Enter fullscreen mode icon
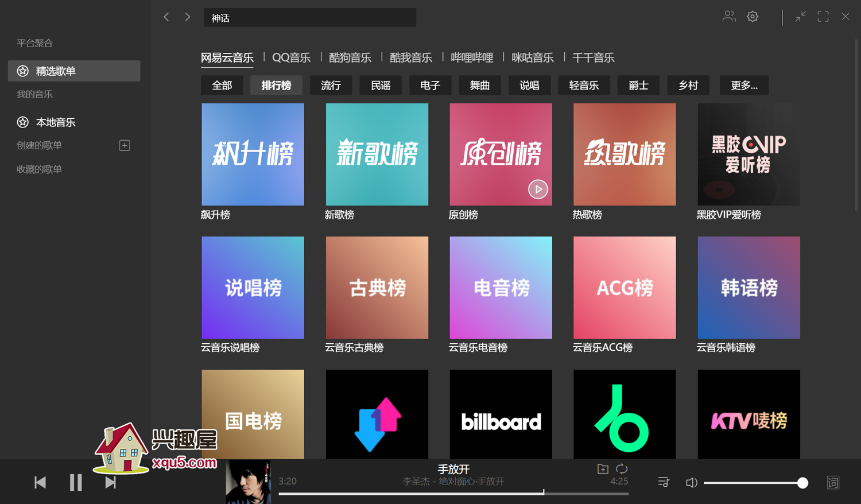The height and width of the screenshot is (504, 861). tap(823, 17)
